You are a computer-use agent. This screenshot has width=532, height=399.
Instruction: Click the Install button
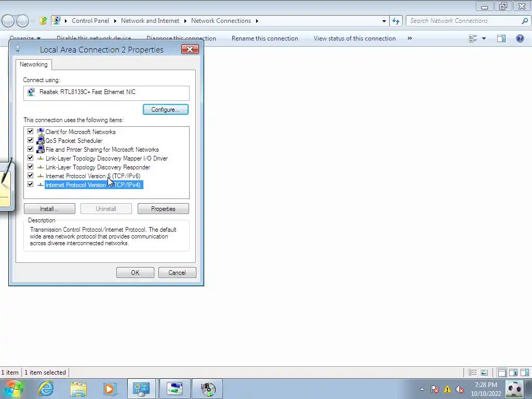[x=49, y=209]
